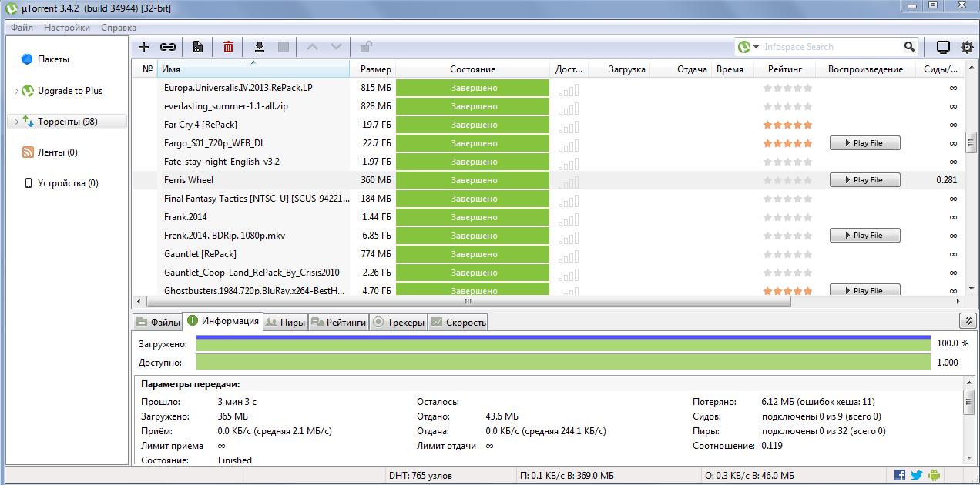Expand the Торренты tree node

click(15, 122)
